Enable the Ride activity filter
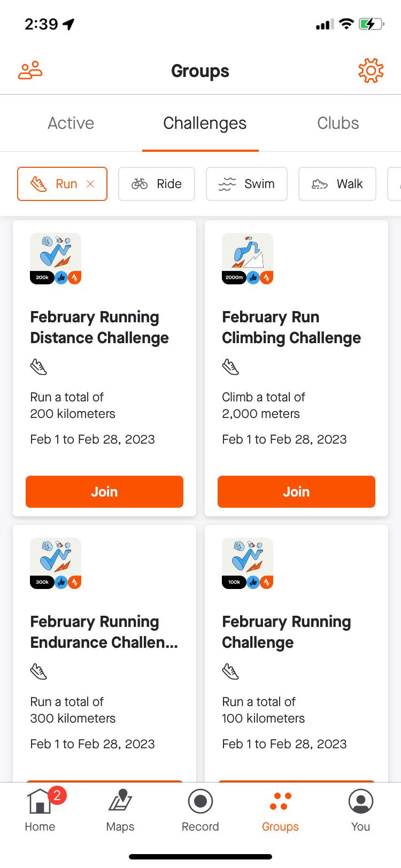The image size is (401, 868). (157, 184)
